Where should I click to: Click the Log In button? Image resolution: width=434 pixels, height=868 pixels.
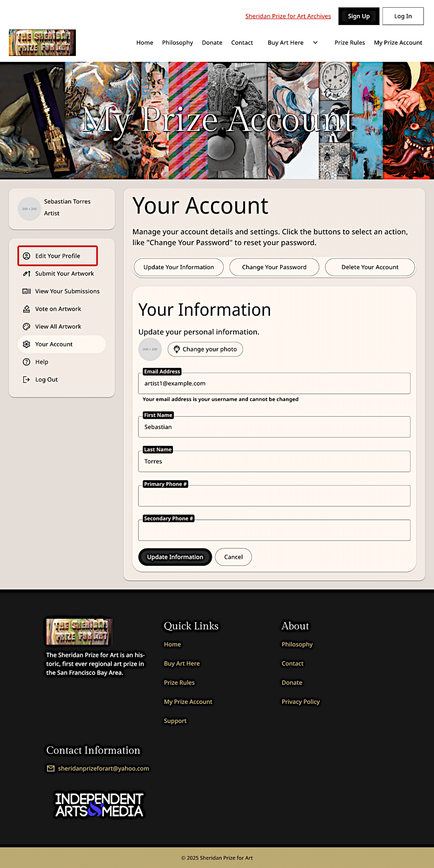[x=403, y=16]
